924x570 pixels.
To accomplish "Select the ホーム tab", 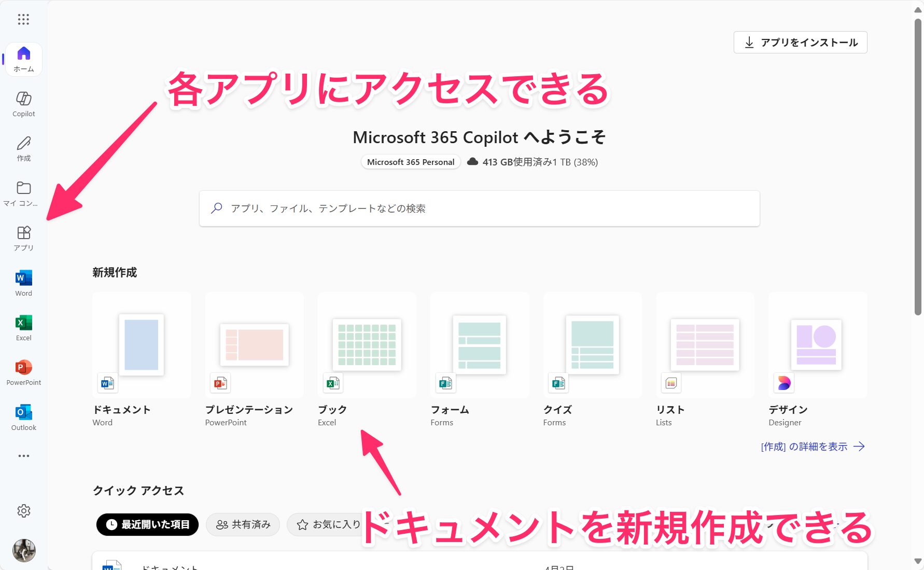I will (x=23, y=59).
